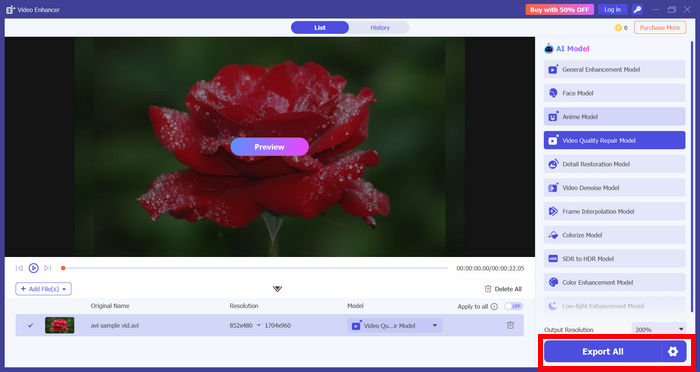The image size is (700, 372).
Task: Click the Preview button
Action: point(269,146)
